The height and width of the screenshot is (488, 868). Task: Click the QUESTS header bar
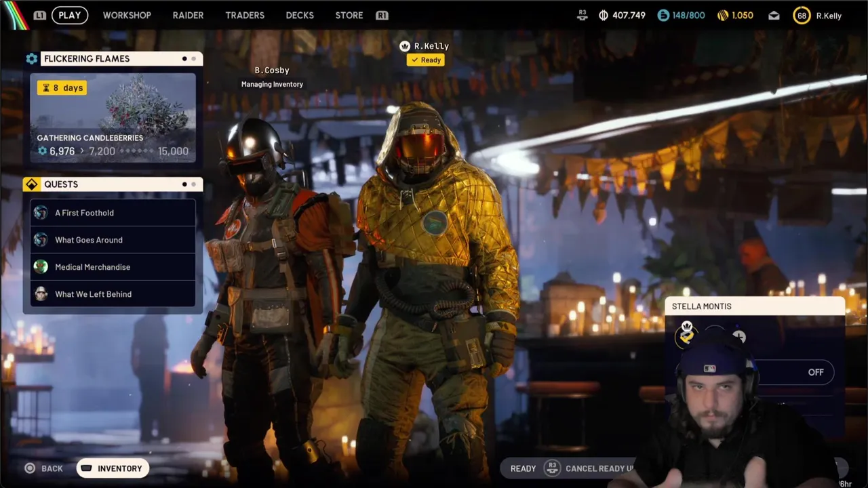click(113, 184)
